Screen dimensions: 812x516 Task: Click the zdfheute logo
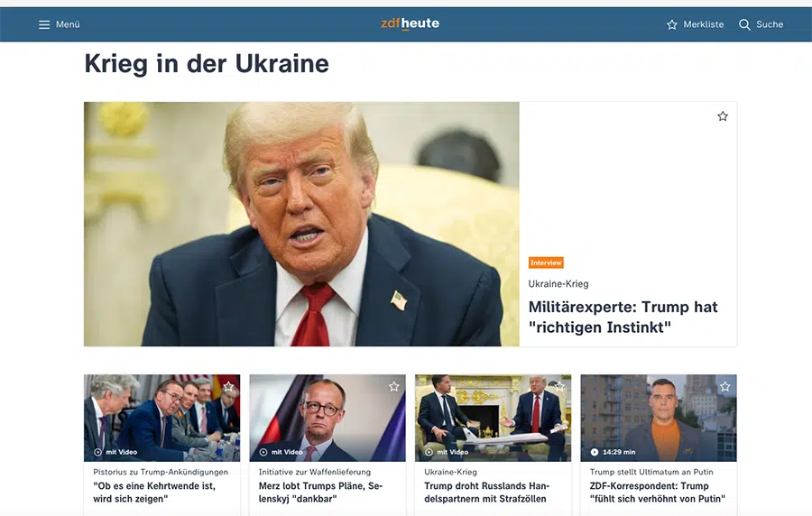pyautogui.click(x=410, y=23)
